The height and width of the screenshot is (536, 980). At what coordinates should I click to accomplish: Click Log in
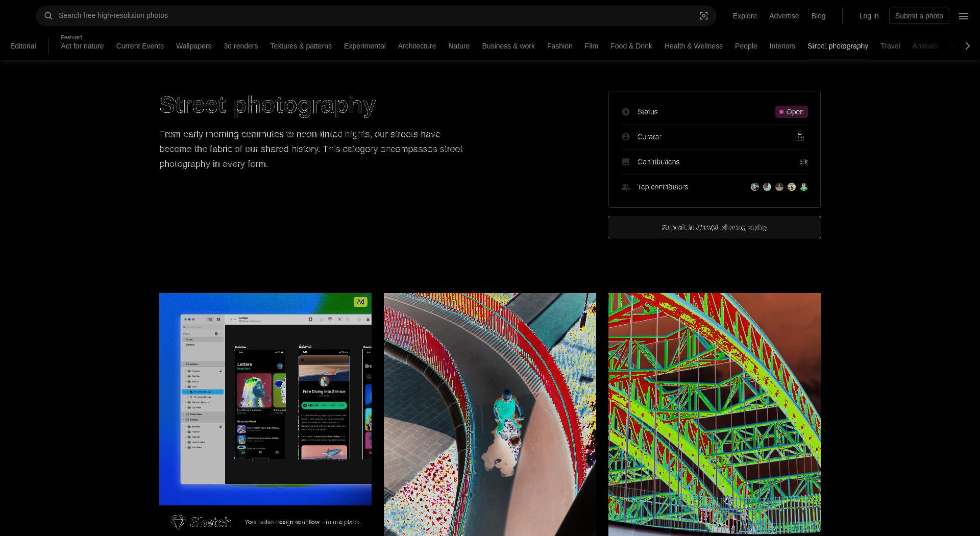869,16
